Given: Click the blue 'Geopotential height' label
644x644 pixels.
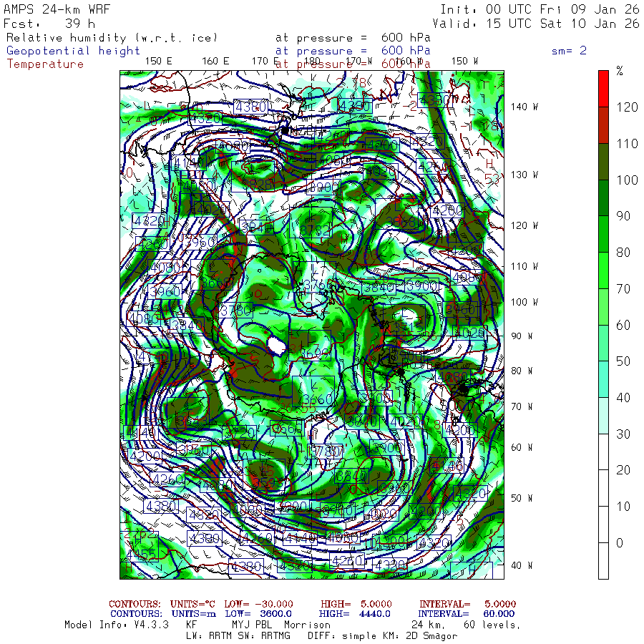Looking at the screenshot, I should pyautogui.click(x=73, y=51).
